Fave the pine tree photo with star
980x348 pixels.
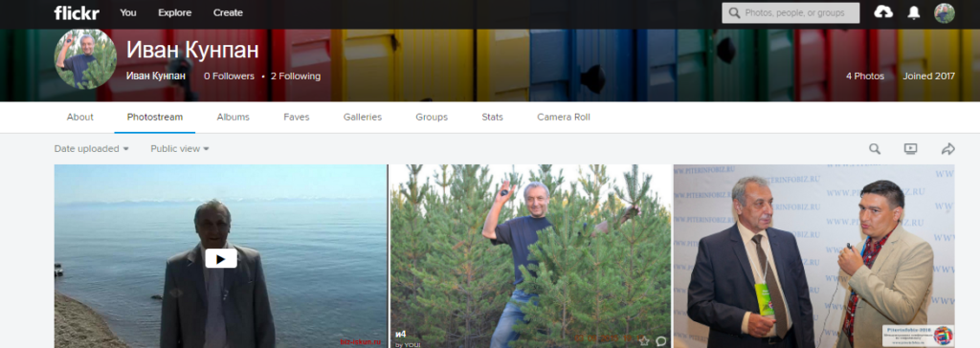pos(644,340)
